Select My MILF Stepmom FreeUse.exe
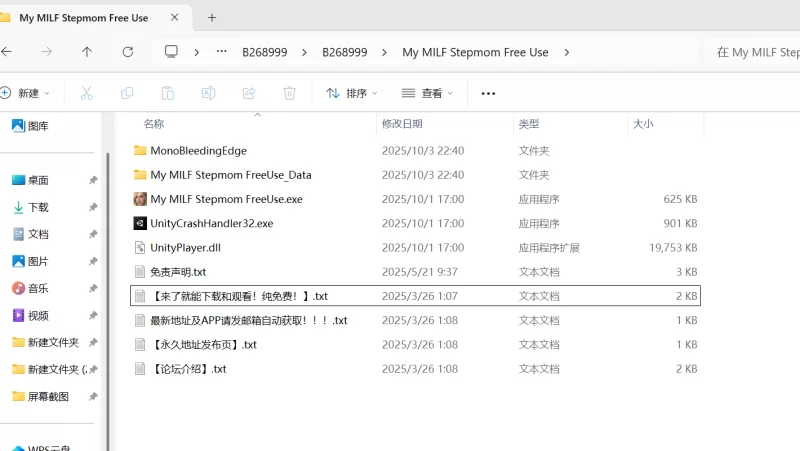 coord(415,199)
